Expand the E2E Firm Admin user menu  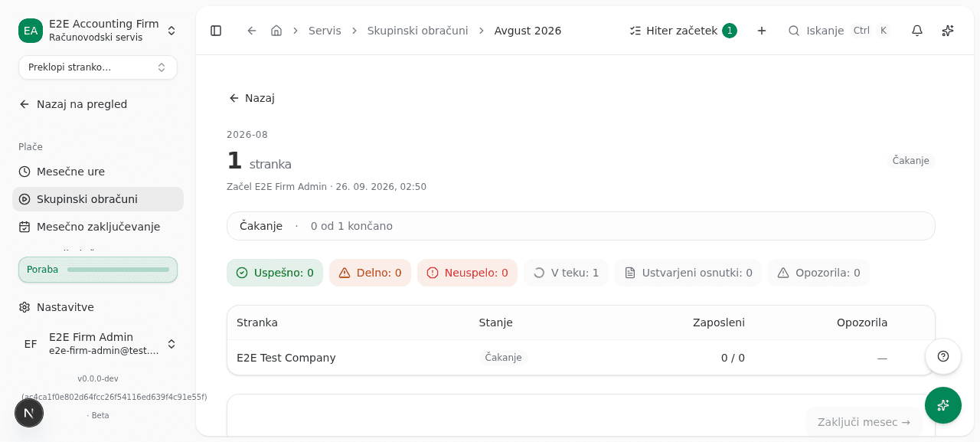(x=98, y=344)
